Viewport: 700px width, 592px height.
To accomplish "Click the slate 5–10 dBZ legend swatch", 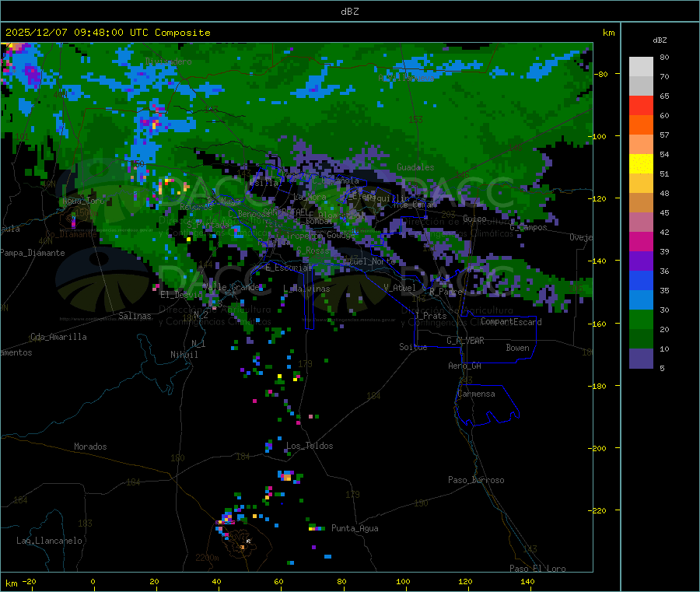I will pyautogui.click(x=641, y=359).
